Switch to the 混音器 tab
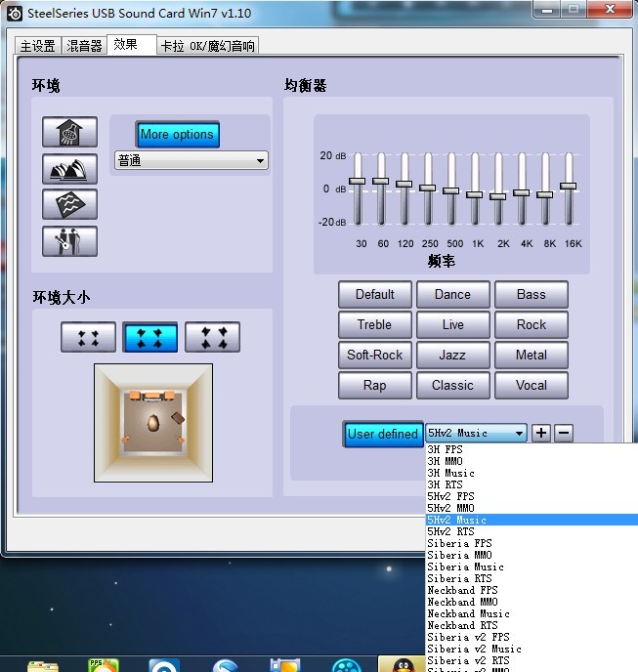 click(x=84, y=46)
